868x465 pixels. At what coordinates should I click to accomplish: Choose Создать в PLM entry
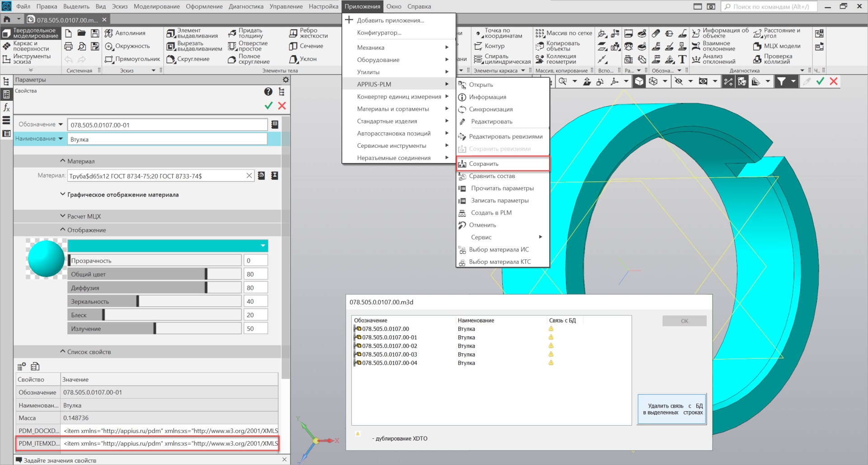pos(503,213)
